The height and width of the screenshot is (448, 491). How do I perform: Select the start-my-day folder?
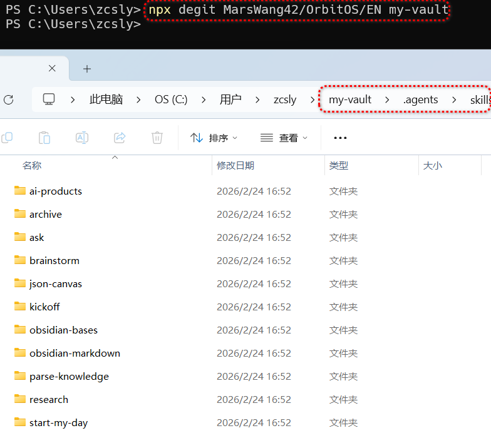coord(58,422)
